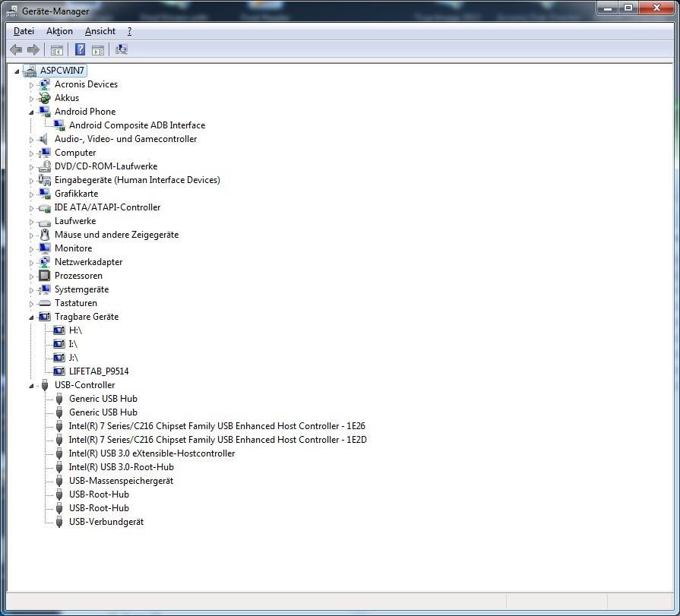Collapse the USB-Controller node
Screen dimensions: 680x616
tap(31, 386)
